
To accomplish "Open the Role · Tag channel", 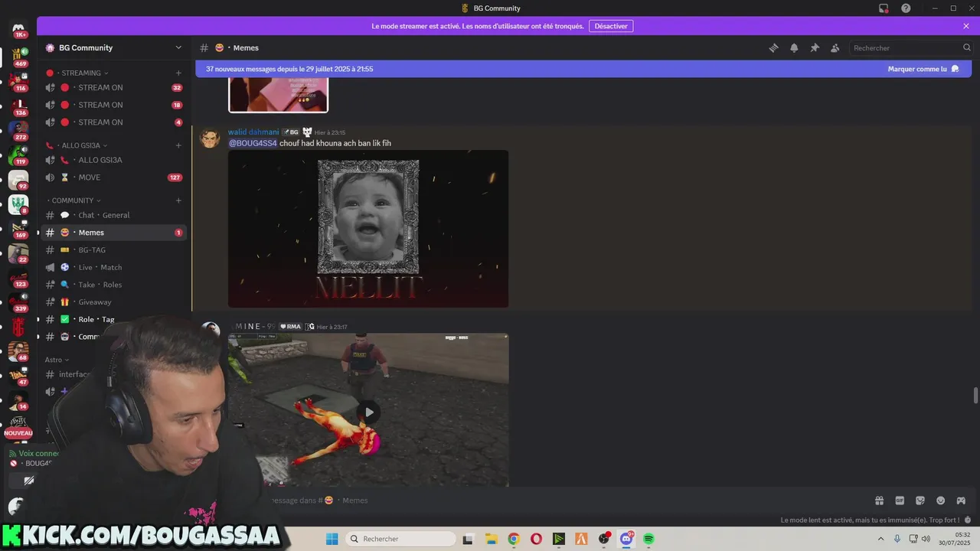I will tap(113, 319).
